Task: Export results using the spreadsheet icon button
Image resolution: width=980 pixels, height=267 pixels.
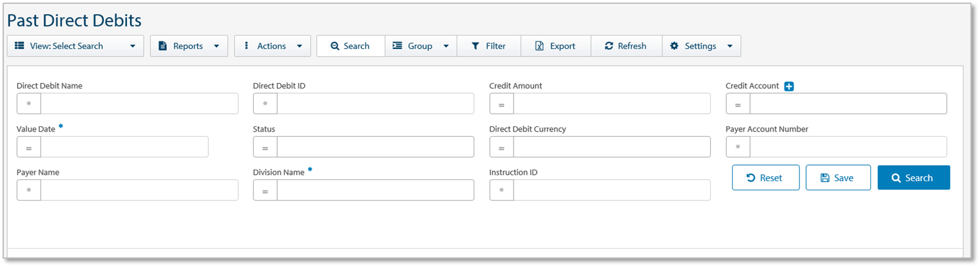Action: 555,46
